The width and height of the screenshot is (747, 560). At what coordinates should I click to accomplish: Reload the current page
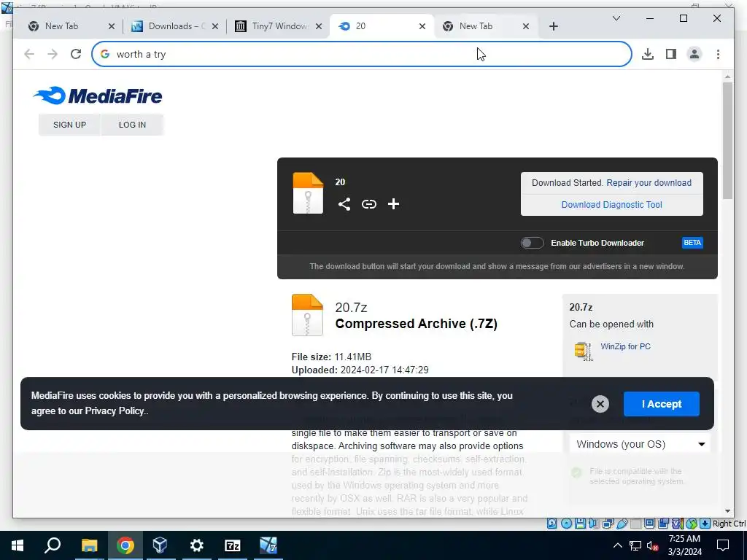click(76, 54)
